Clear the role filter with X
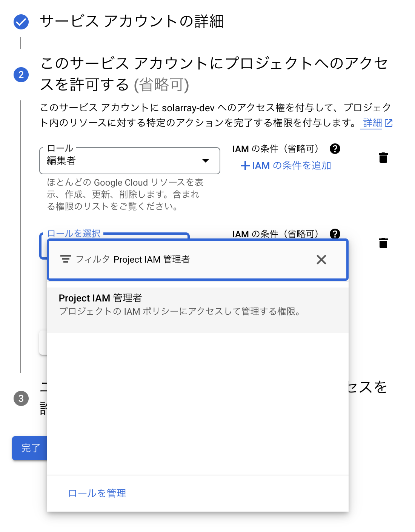 click(x=321, y=260)
